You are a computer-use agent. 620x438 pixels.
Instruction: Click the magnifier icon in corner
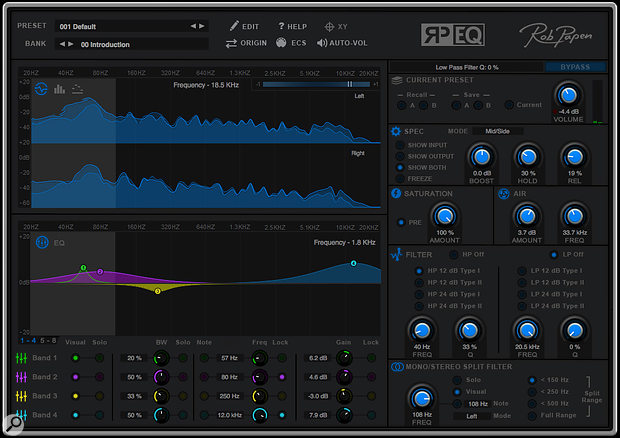pyautogui.click(x=14, y=423)
